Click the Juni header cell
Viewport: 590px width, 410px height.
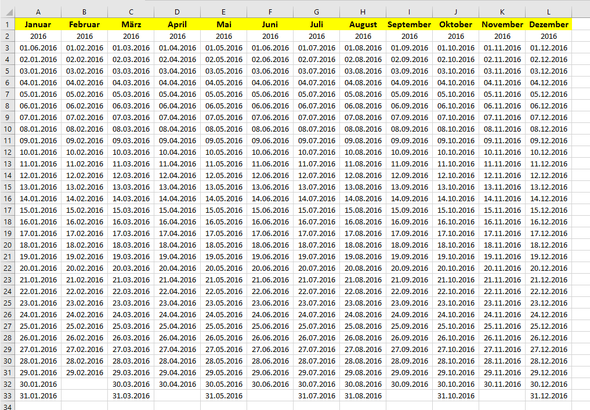tap(270, 24)
